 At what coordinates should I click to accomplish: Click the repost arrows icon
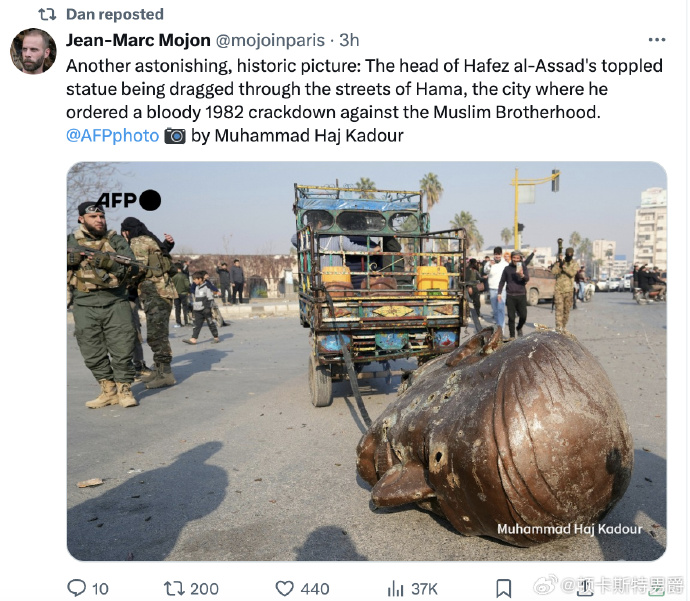[174, 588]
